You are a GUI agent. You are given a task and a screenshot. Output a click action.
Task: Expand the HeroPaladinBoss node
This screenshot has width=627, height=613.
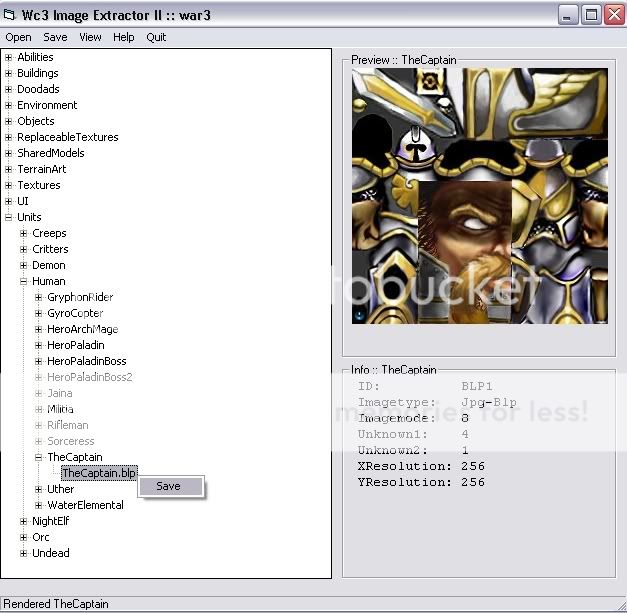pos(38,361)
